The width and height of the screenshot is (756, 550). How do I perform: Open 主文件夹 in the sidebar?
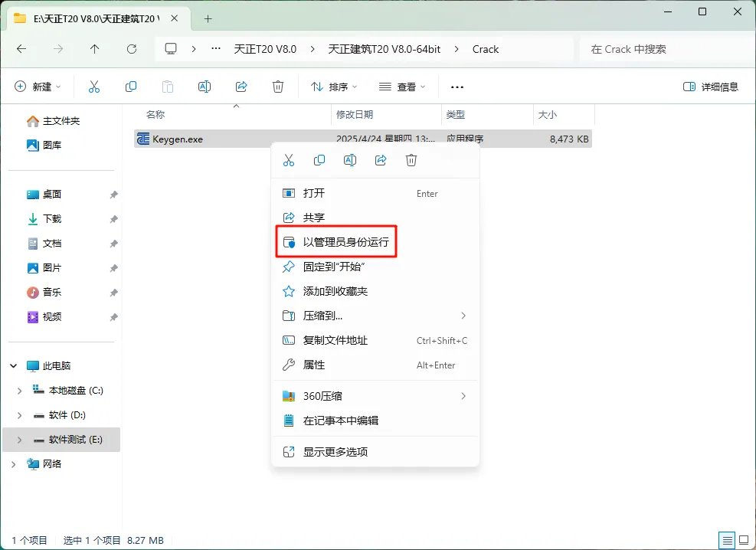pos(61,121)
